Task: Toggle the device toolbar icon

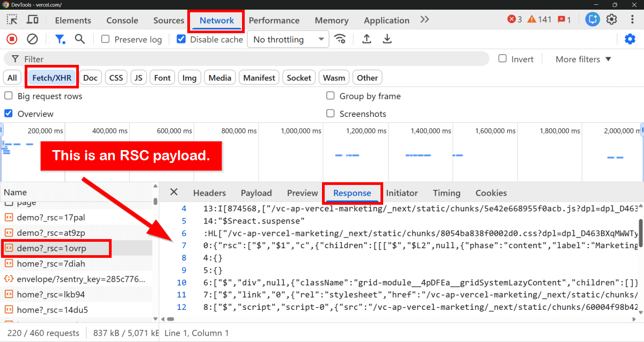Action: coord(32,19)
